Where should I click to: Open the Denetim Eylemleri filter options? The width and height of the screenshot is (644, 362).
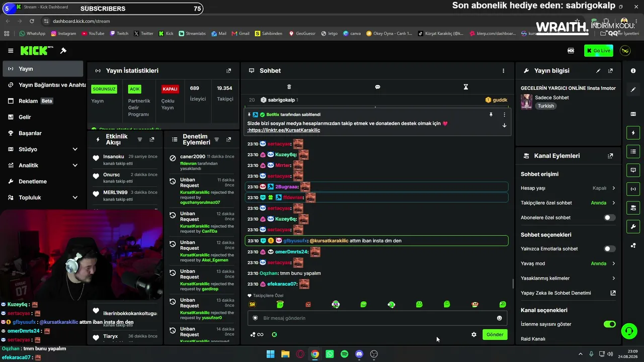pos(216,139)
